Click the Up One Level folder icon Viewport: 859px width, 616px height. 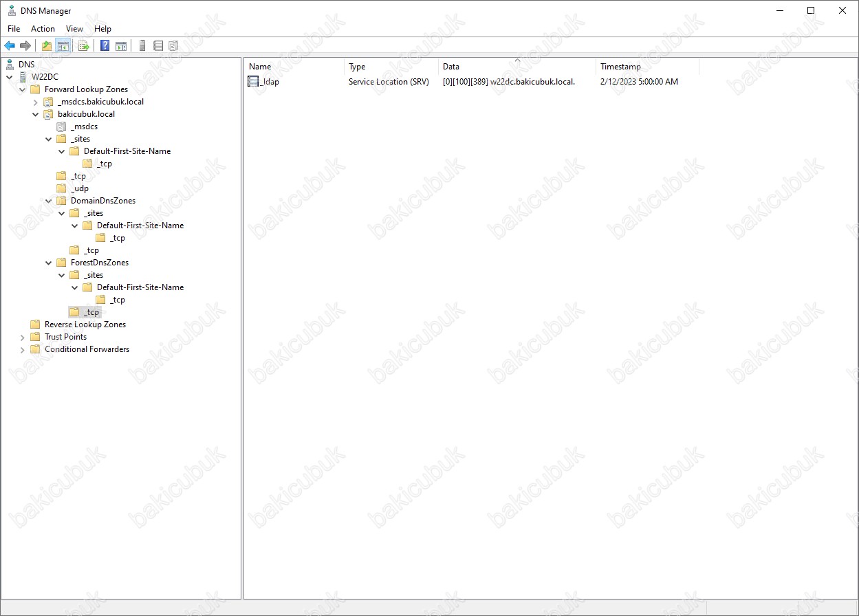click(47, 46)
